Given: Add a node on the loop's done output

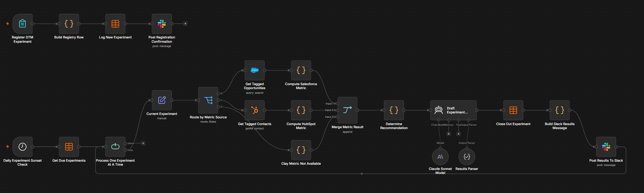Looking at the screenshot, I should (x=143, y=143).
